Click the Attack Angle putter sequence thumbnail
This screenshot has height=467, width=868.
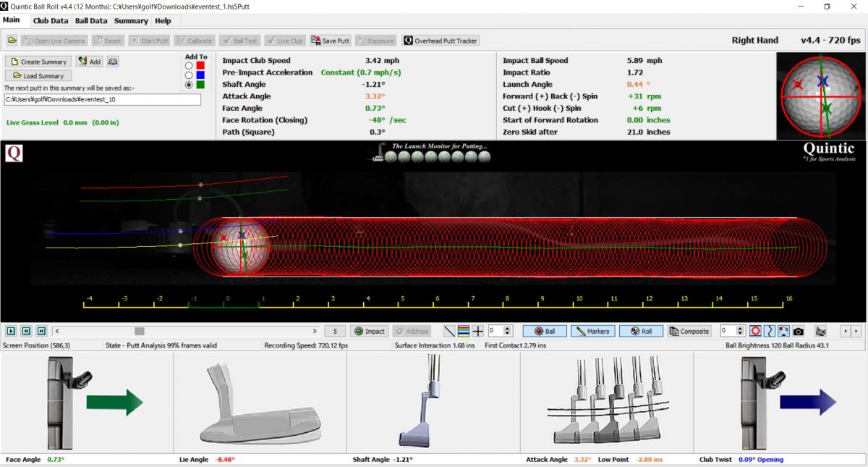pyautogui.click(x=607, y=402)
